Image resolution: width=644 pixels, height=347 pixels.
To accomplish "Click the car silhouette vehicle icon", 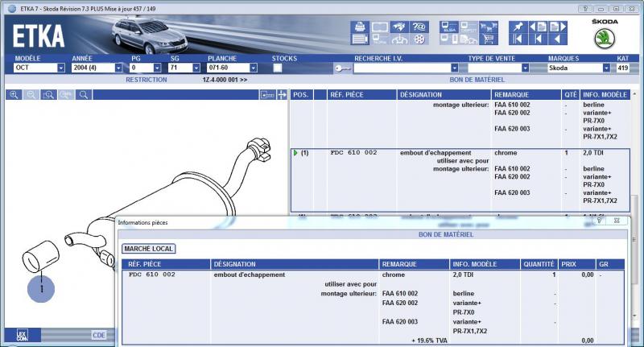I will pyautogui.click(x=399, y=39).
